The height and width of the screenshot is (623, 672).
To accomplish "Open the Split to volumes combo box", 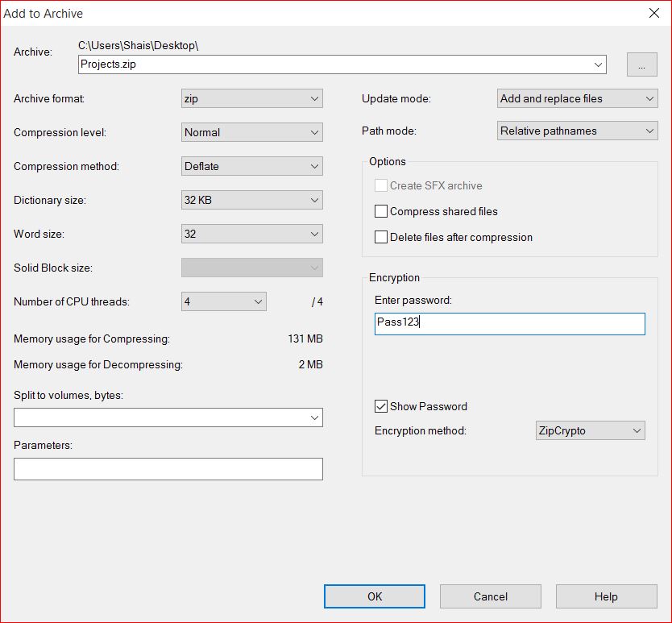I will pyautogui.click(x=168, y=417).
